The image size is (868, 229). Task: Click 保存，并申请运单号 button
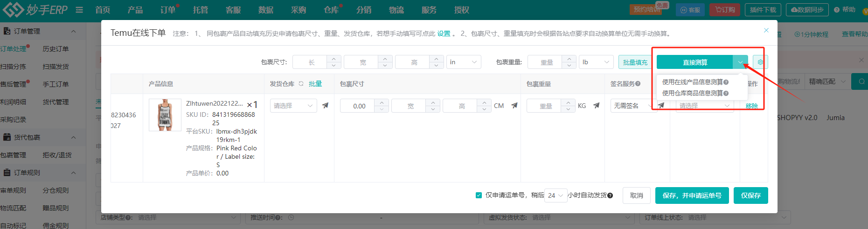(x=692, y=195)
